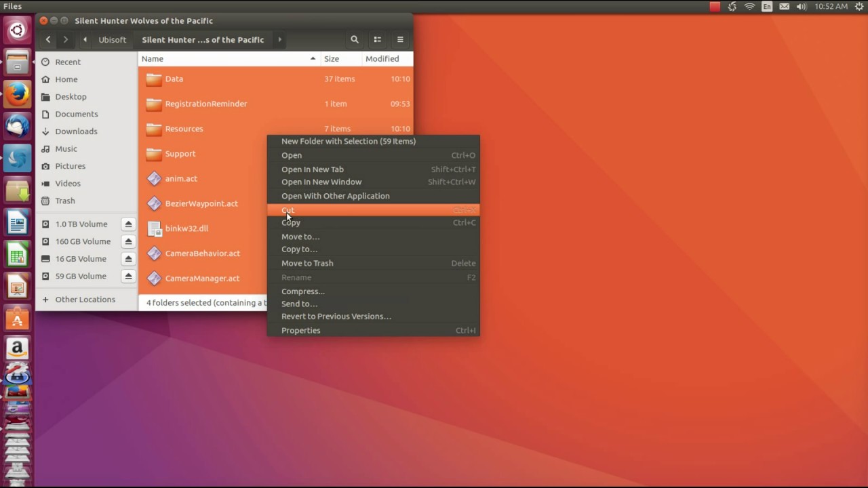This screenshot has width=868, height=488.
Task: Open Amazon launcher in the dock
Action: [x=18, y=349]
